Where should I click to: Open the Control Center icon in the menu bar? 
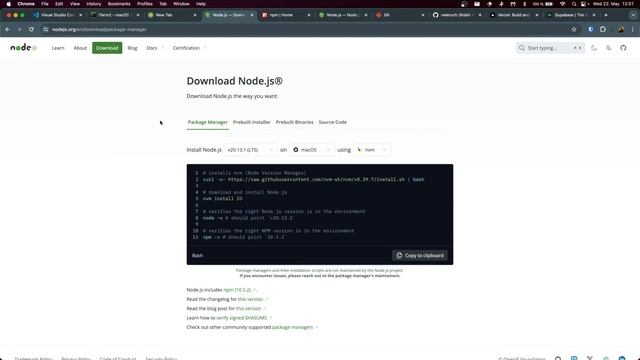point(584,4)
